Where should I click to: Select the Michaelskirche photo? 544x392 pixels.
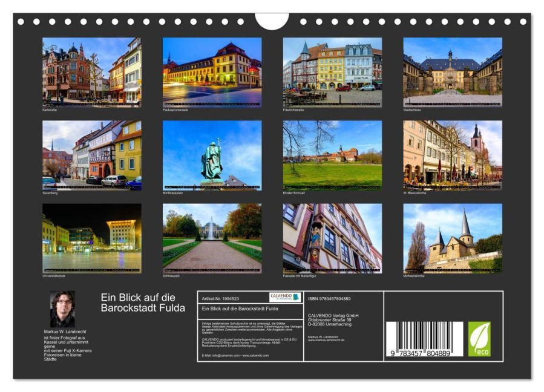click(453, 238)
